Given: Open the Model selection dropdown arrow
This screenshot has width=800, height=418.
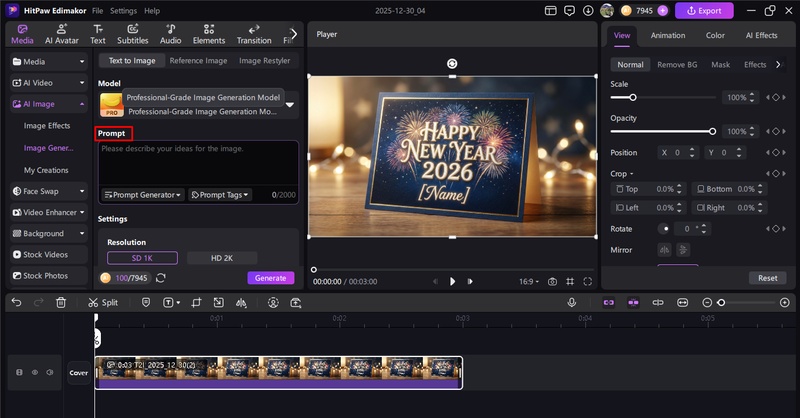Looking at the screenshot, I should click(x=290, y=105).
